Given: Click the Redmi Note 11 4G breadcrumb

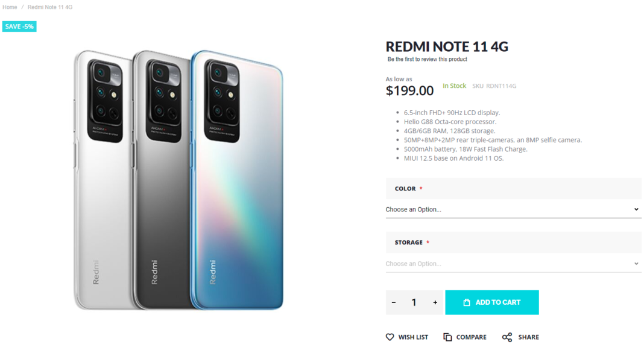Looking at the screenshot, I should (49, 7).
